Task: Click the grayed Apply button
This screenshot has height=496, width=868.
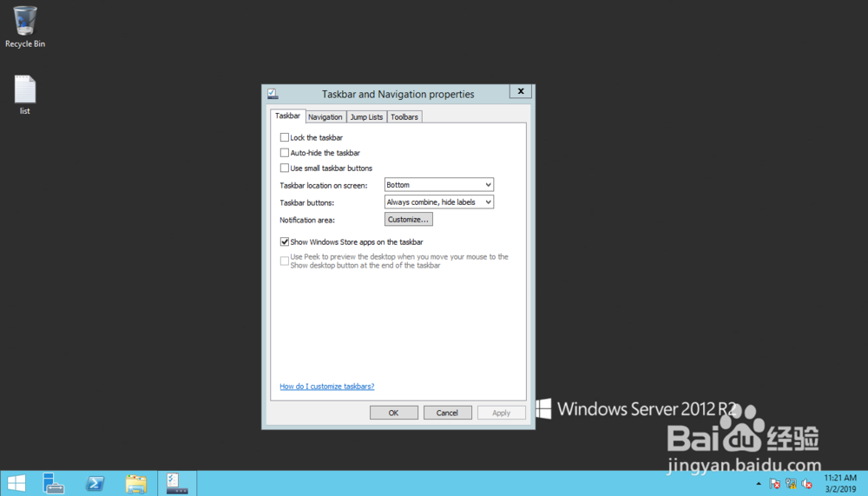Action: [x=501, y=413]
